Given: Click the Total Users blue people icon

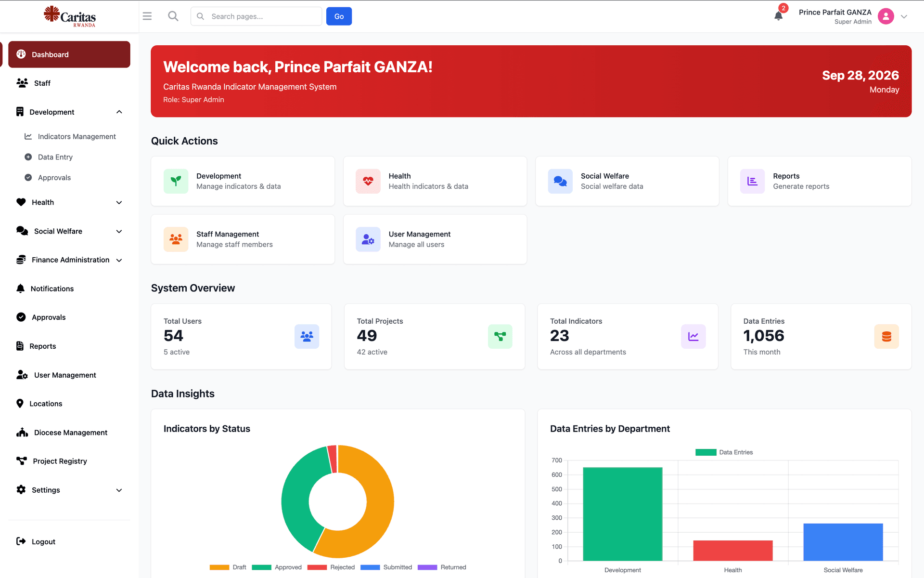Looking at the screenshot, I should pyautogui.click(x=307, y=336).
